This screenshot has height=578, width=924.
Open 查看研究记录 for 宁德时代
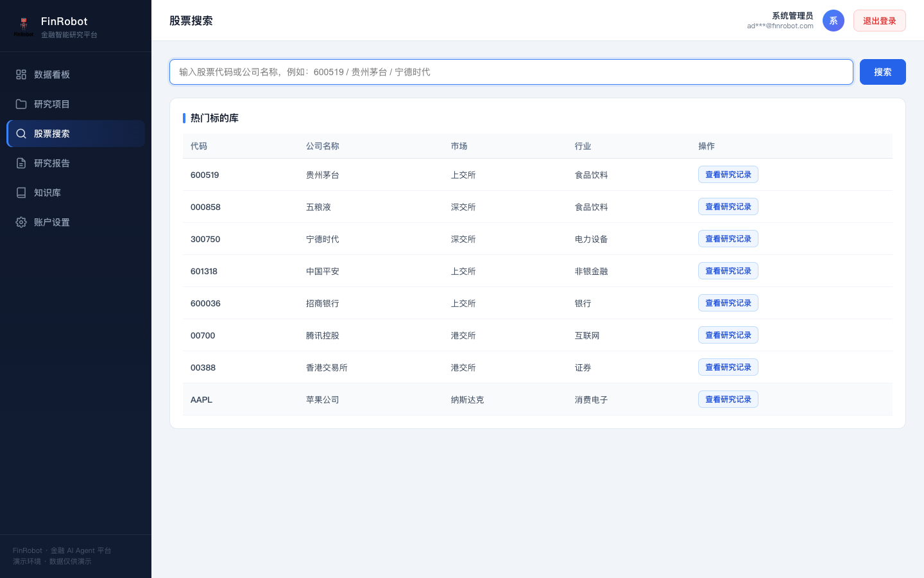pyautogui.click(x=728, y=239)
